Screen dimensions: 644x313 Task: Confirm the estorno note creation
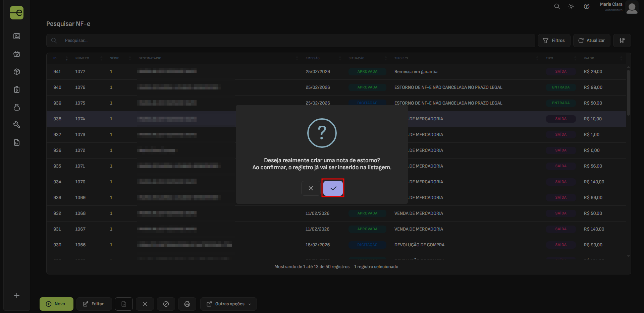click(x=333, y=188)
